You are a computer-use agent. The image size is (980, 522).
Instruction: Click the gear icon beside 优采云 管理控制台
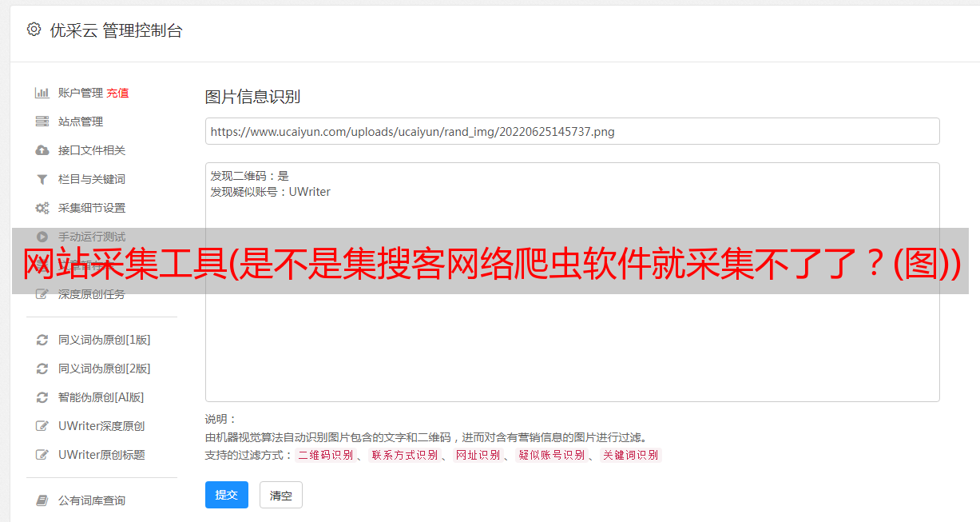tap(34, 30)
